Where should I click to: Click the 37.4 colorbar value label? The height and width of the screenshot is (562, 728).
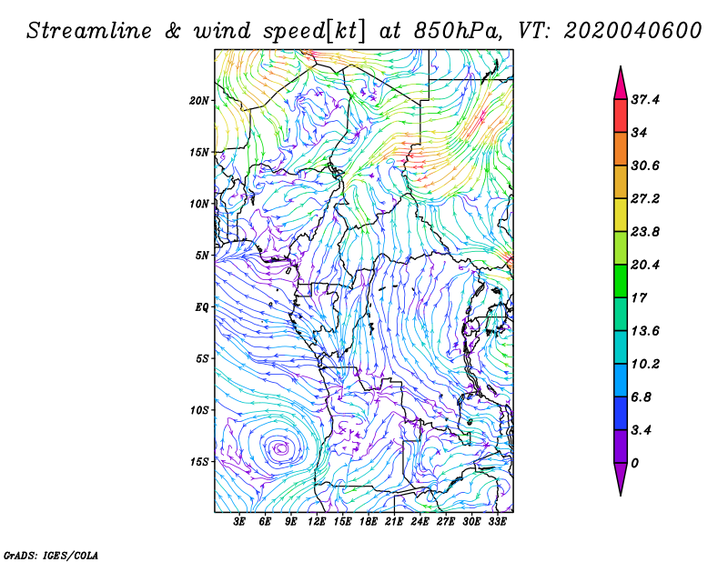[x=645, y=99]
